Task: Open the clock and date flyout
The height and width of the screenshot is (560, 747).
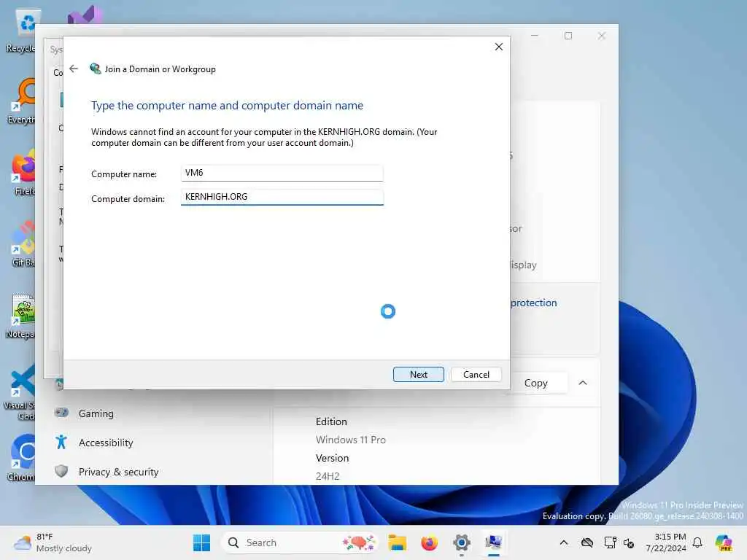Action: click(665, 542)
